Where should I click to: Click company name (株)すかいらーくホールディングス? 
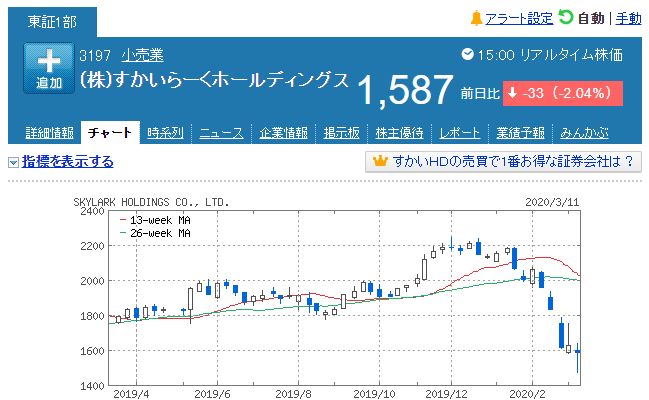pos(214,80)
